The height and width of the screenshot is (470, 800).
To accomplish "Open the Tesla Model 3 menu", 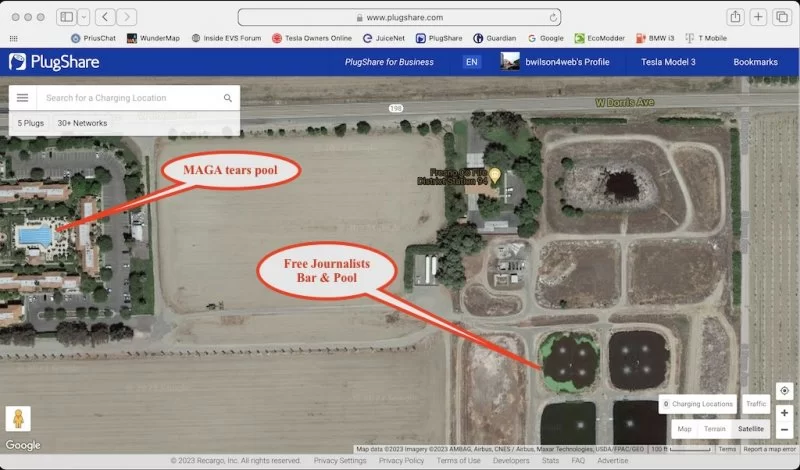I will coord(668,62).
